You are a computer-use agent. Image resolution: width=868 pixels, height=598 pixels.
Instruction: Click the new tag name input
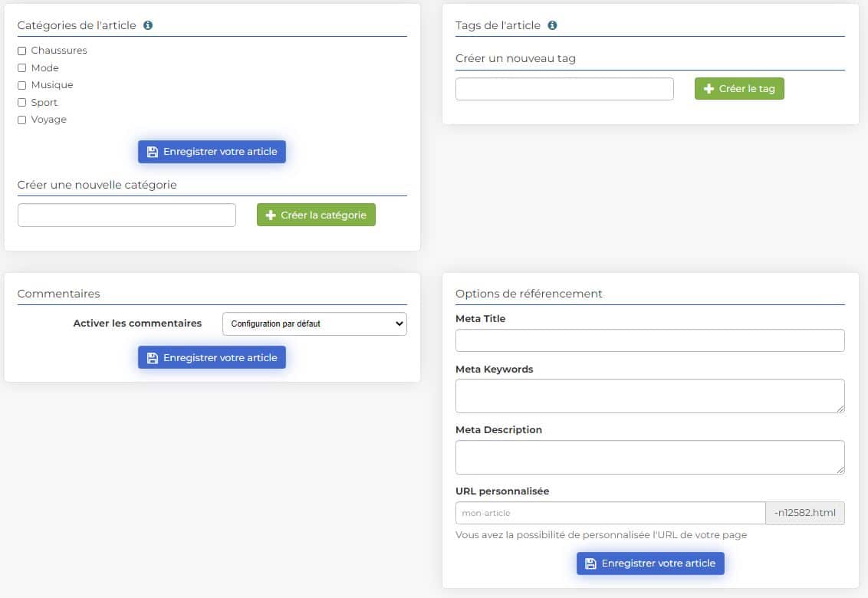[x=564, y=89]
